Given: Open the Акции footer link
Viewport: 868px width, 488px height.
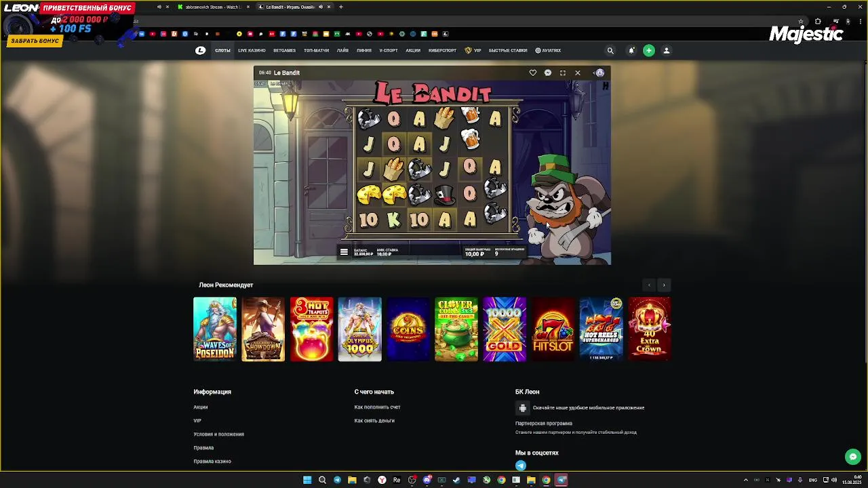Looking at the screenshot, I should (201, 407).
